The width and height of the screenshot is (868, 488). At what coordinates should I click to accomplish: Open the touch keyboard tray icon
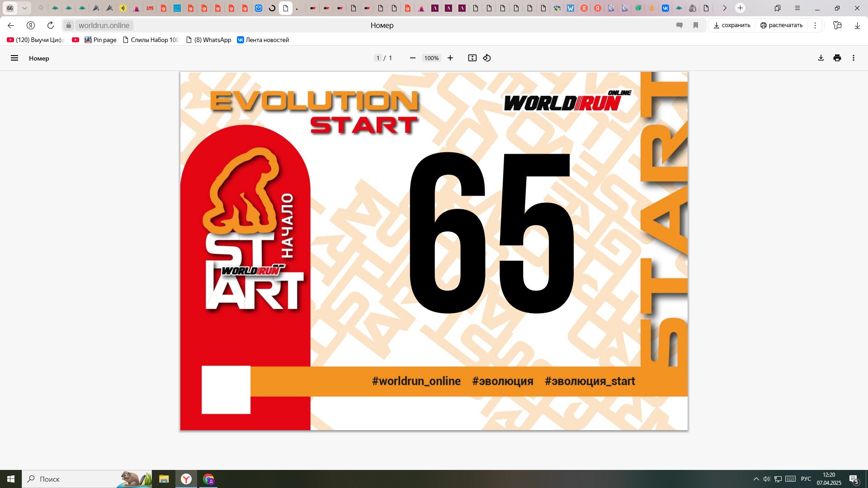pyautogui.click(x=791, y=479)
